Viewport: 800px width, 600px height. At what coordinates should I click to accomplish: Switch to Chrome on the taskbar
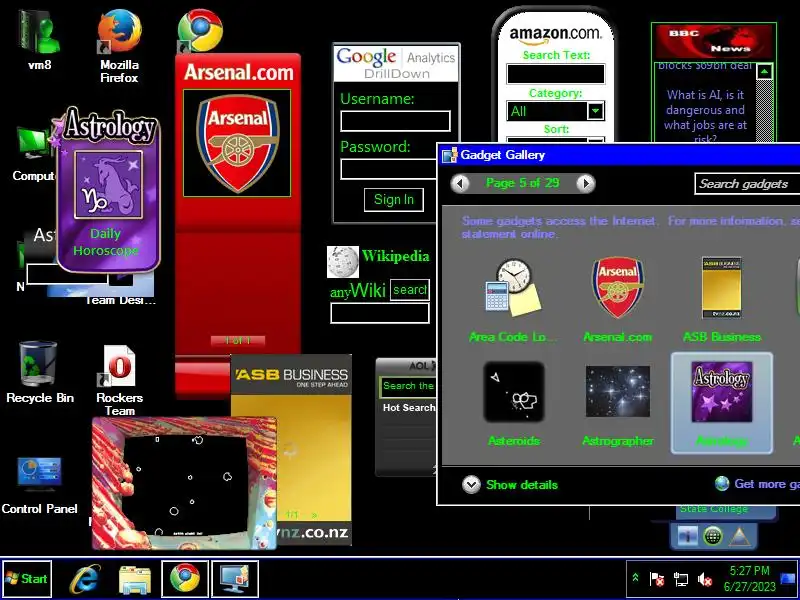point(185,578)
